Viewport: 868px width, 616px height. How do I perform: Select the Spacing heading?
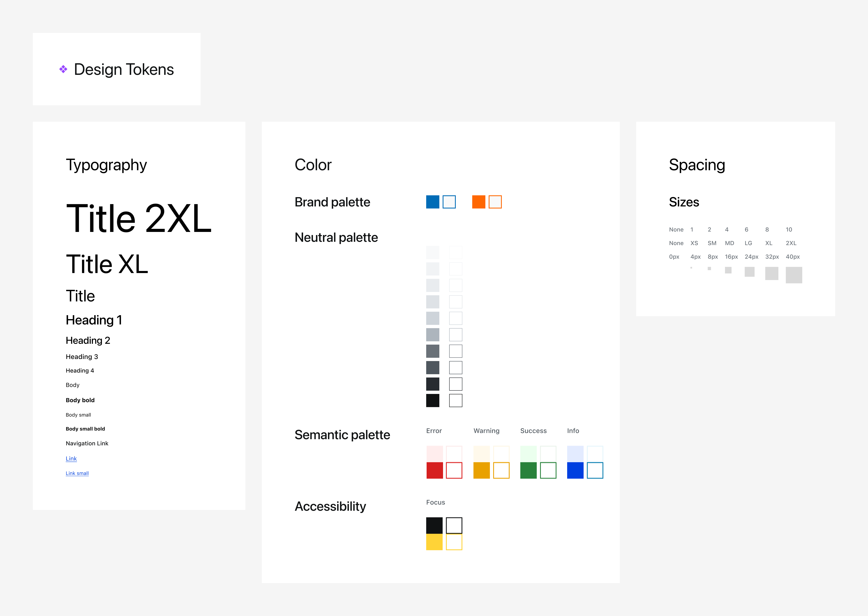(697, 165)
